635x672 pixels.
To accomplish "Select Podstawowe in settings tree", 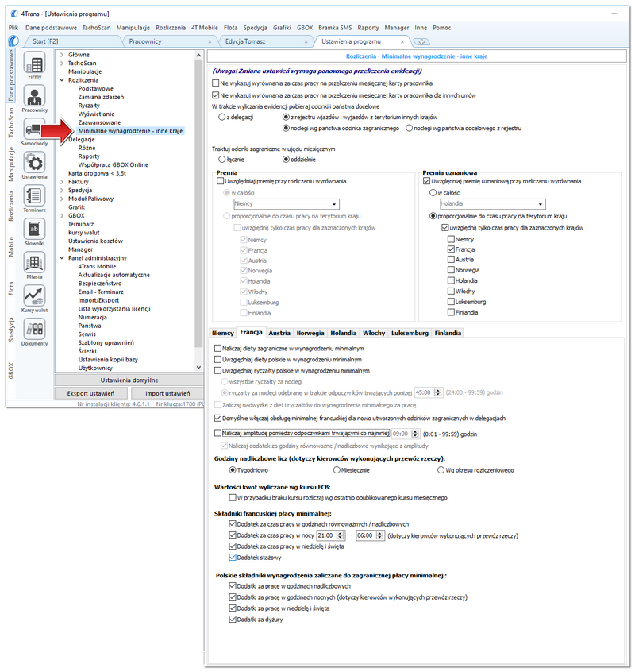I will click(96, 89).
